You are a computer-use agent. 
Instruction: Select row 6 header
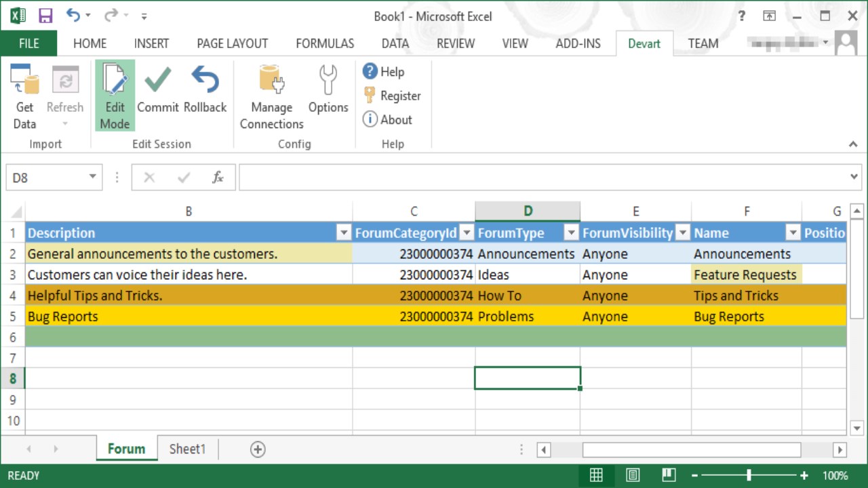coord(13,337)
